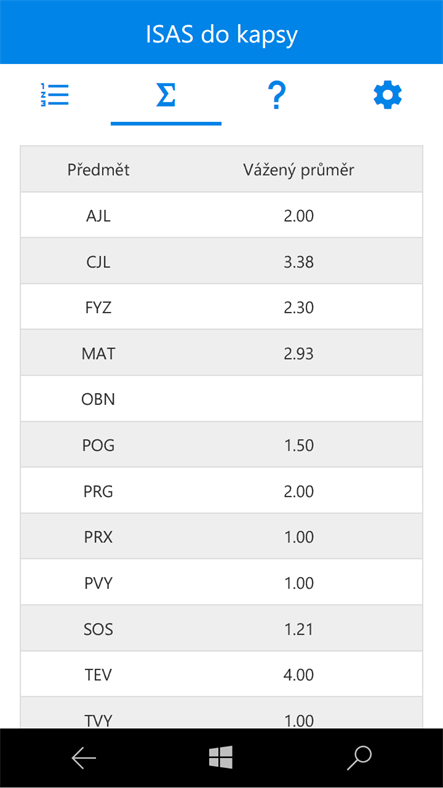Tap the Windows Start logo button
Image resolution: width=443 pixels, height=788 pixels.
pos(221,757)
